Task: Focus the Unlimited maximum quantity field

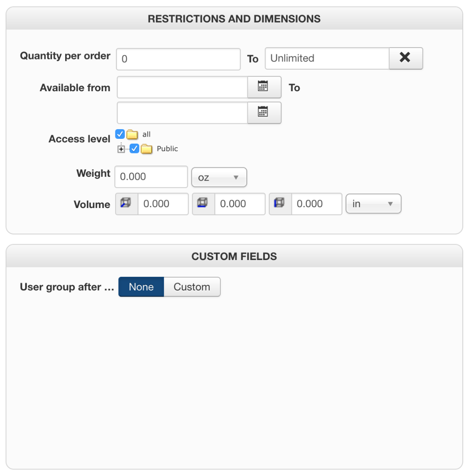Action: [327, 59]
